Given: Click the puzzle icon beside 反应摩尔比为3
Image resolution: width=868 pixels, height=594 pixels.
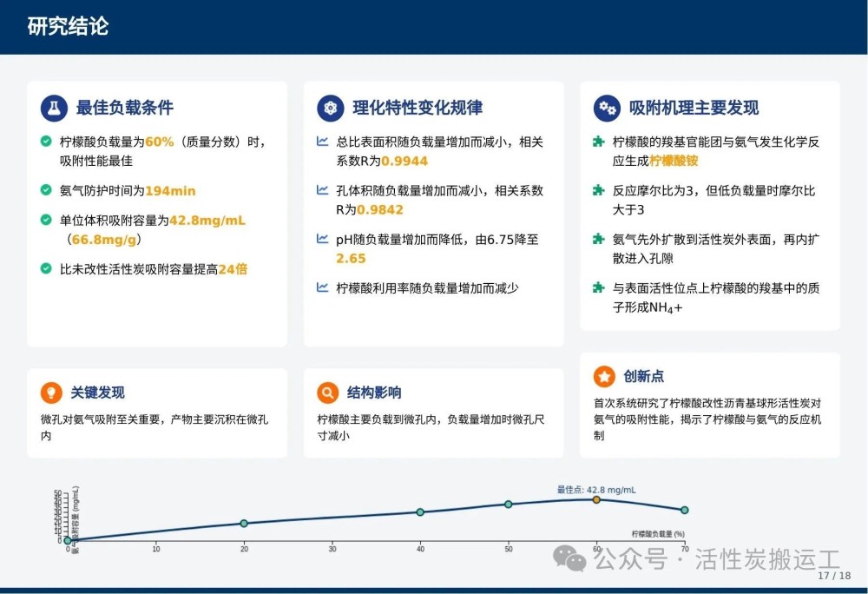Looking at the screenshot, I should [x=597, y=190].
